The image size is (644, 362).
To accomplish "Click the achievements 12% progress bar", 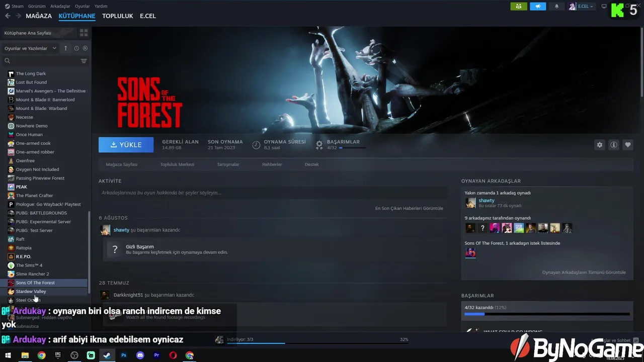I will point(547,314).
